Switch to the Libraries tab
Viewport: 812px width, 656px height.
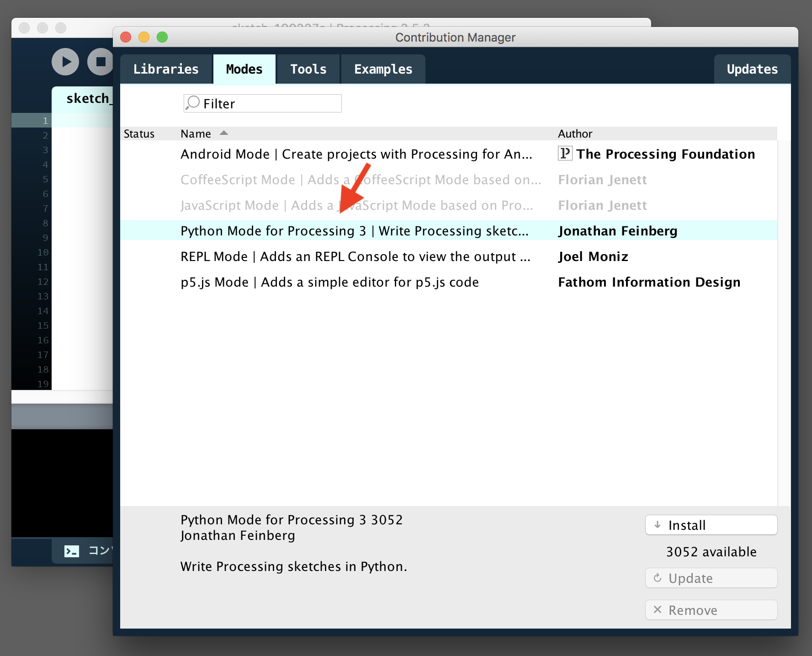click(166, 69)
